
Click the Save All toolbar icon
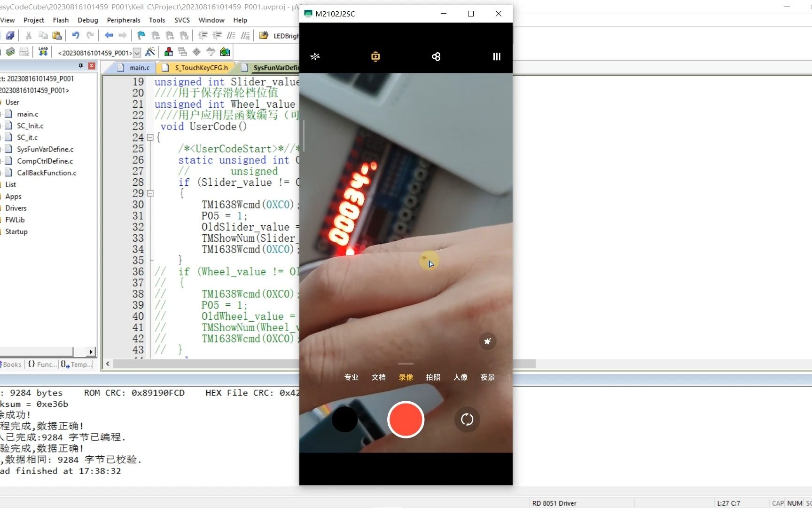coord(10,35)
